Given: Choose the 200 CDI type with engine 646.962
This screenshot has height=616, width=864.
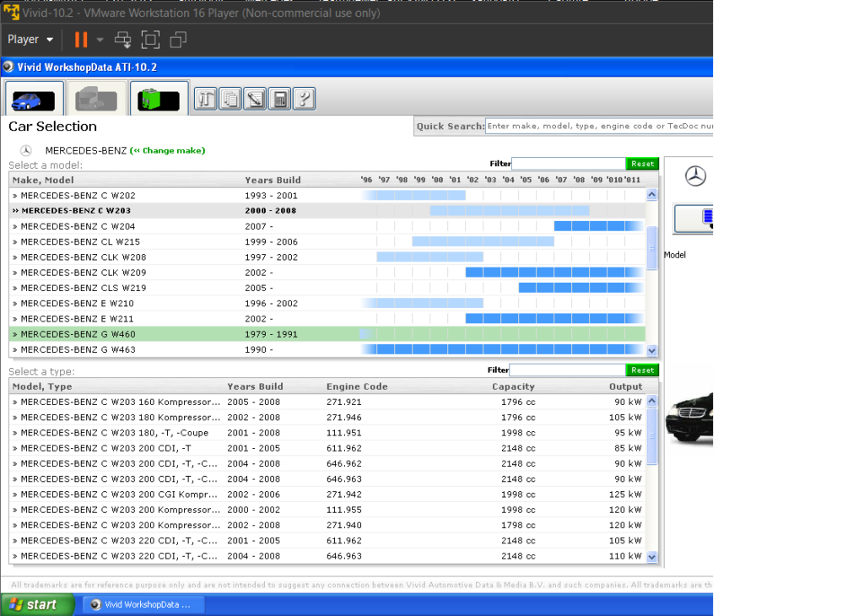Looking at the screenshot, I should tap(327, 464).
